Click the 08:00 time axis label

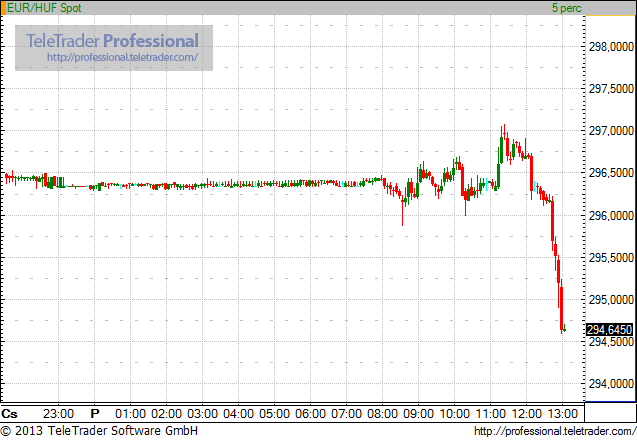pos(383,414)
